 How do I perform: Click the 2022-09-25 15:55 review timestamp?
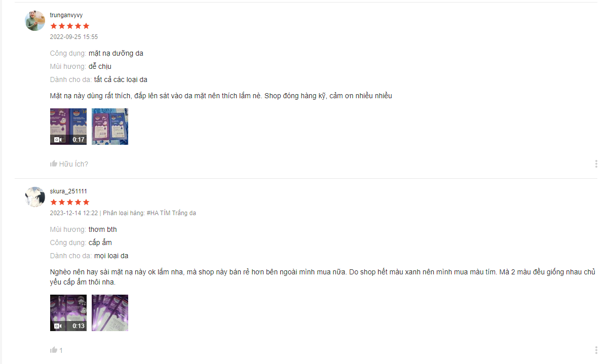pos(74,37)
